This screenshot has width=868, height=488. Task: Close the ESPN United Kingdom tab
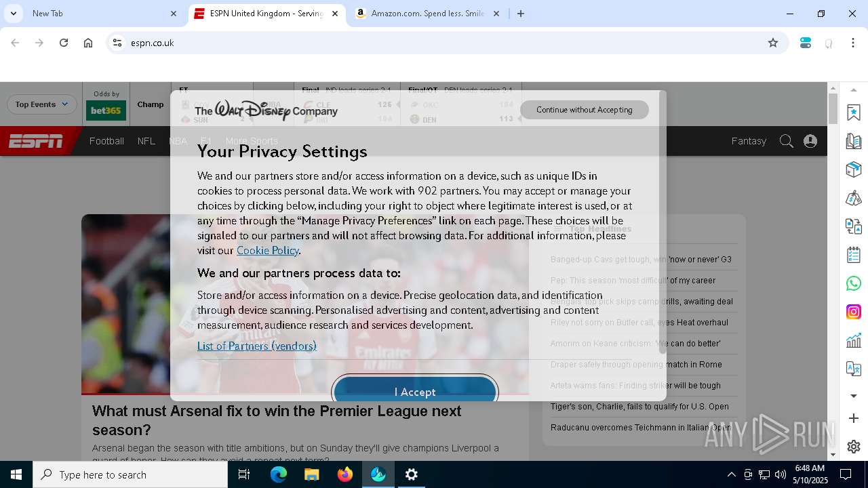click(335, 14)
